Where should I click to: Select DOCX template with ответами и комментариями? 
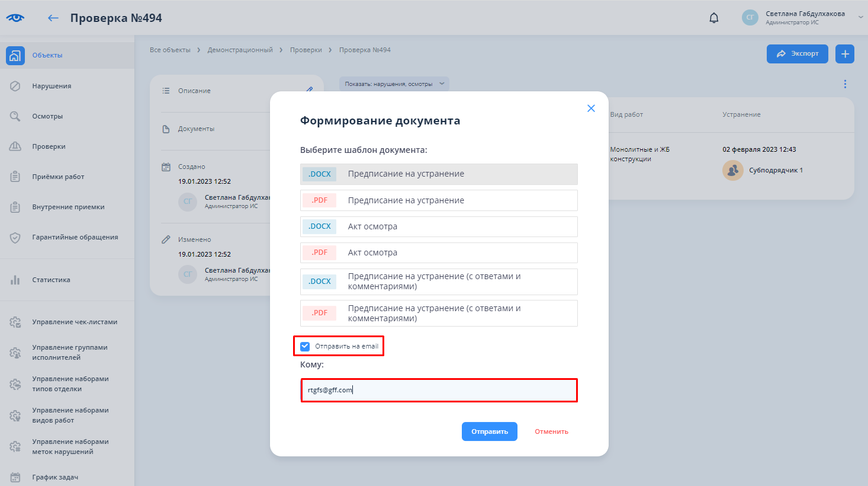point(438,282)
